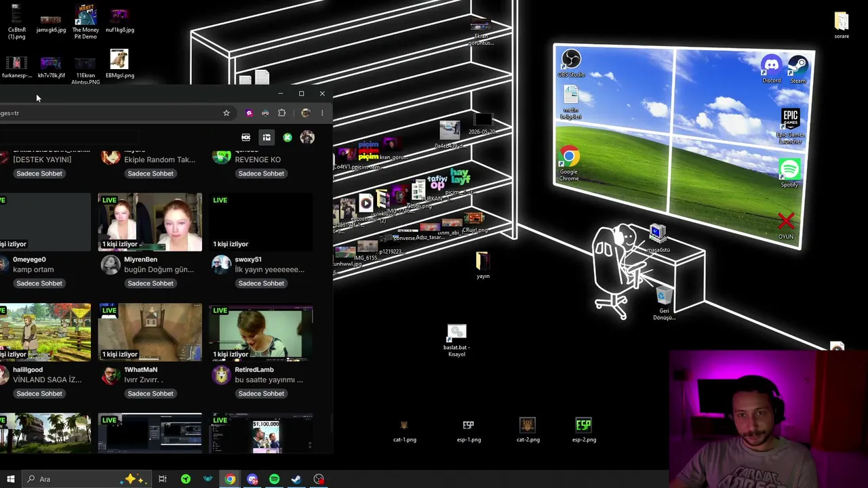Select Discord desktop shortcut
This screenshot has width=868, height=488.
(x=771, y=70)
